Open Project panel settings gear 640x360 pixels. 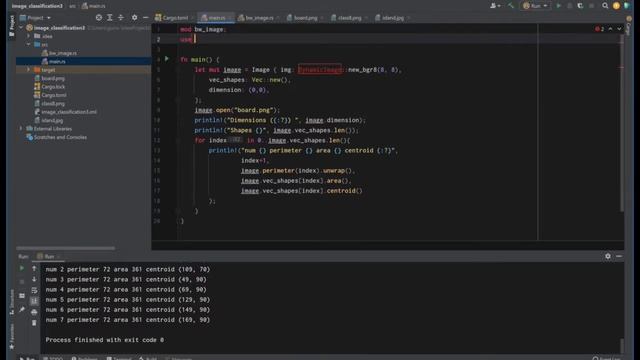(x=134, y=18)
